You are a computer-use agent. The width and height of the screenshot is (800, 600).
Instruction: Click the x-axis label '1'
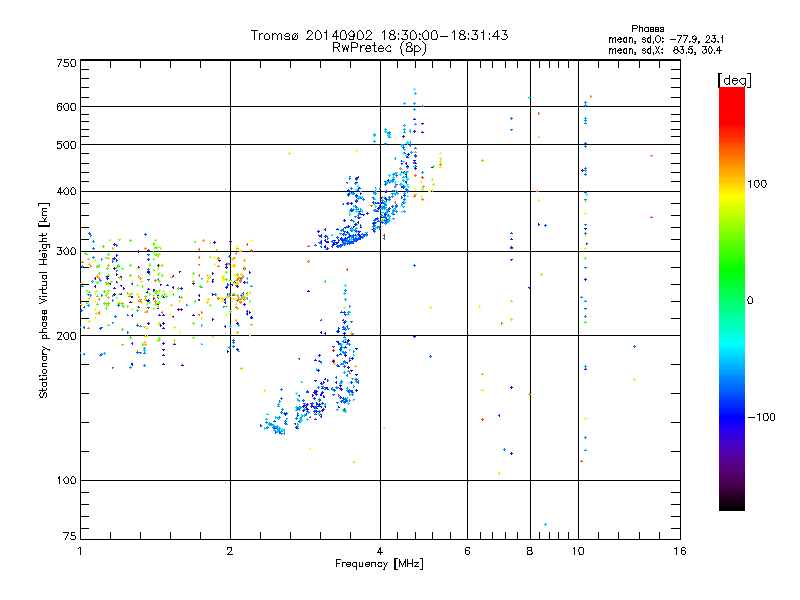tap(80, 551)
